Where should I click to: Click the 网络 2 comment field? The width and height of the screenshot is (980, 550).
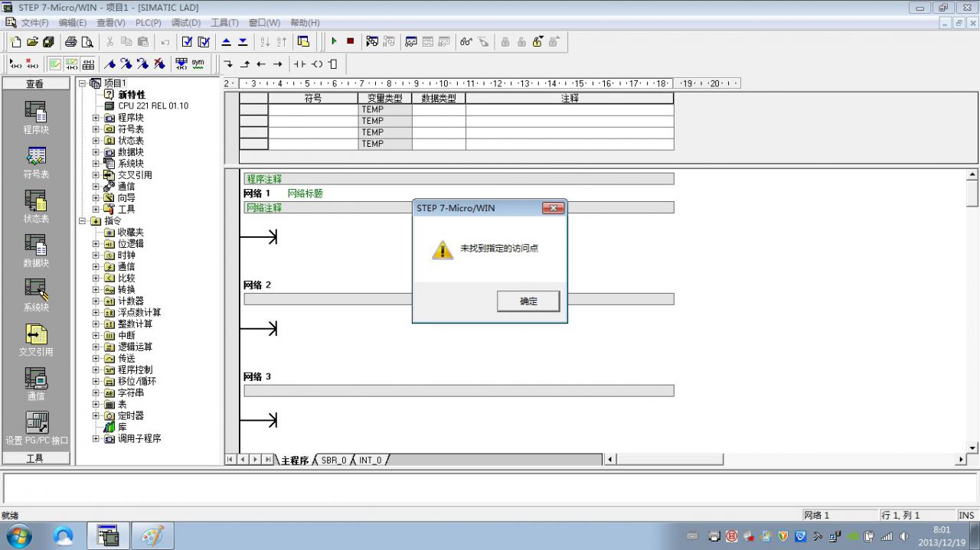[x=459, y=299]
